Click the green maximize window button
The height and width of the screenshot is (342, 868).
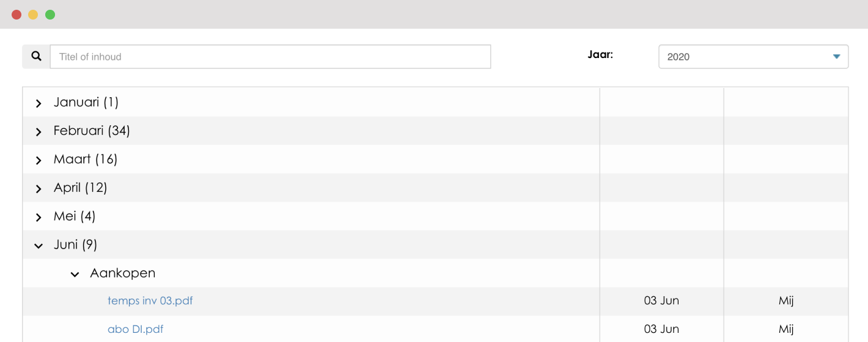[x=50, y=15]
